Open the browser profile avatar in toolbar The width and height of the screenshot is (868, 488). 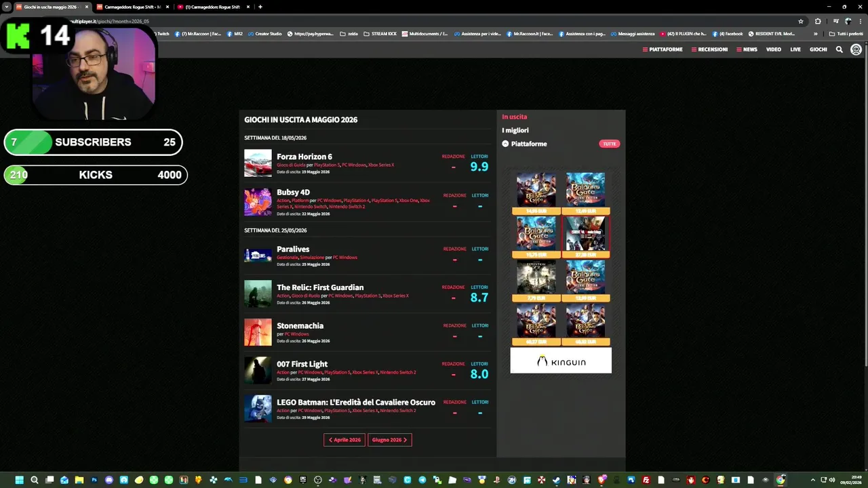tap(848, 21)
